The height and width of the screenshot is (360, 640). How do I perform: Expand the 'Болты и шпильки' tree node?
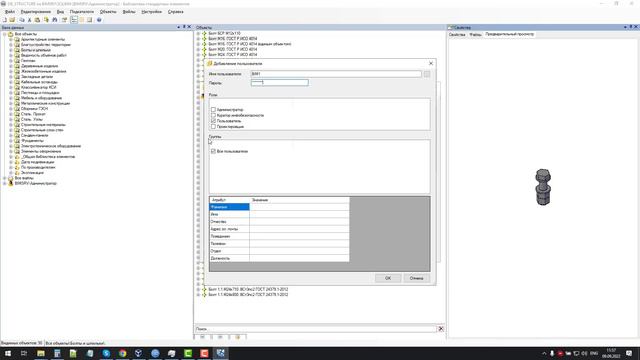point(11,50)
